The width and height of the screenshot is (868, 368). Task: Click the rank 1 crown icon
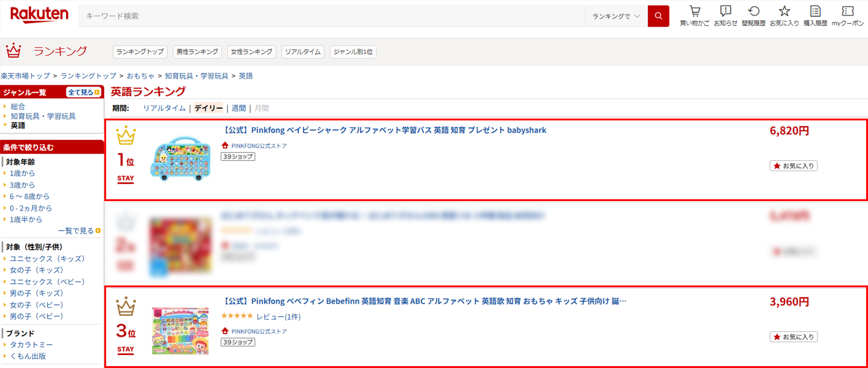coord(126,135)
